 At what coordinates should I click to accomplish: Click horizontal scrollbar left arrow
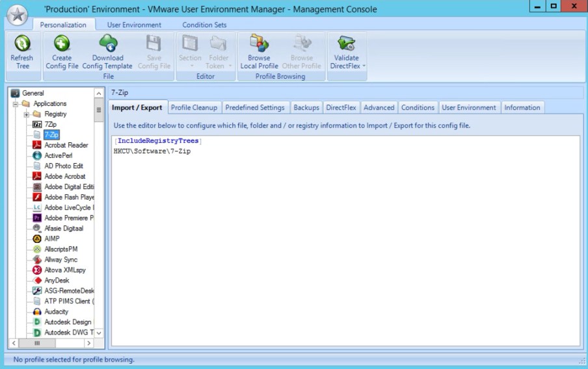[x=14, y=343]
